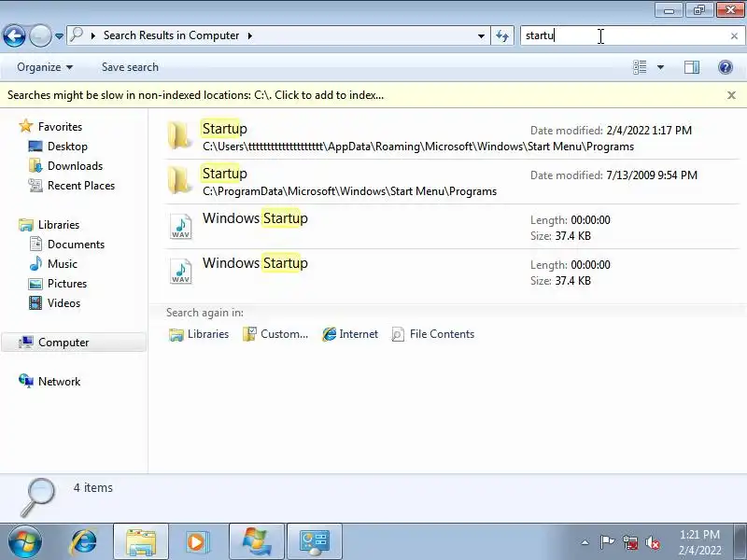Open Downloads in Favorites
The width and height of the screenshot is (747, 560).
[76, 166]
